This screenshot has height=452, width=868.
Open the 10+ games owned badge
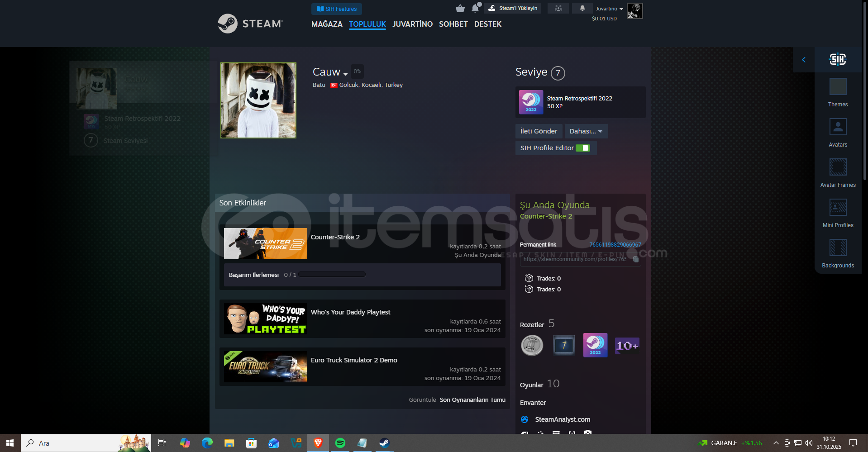(627, 346)
